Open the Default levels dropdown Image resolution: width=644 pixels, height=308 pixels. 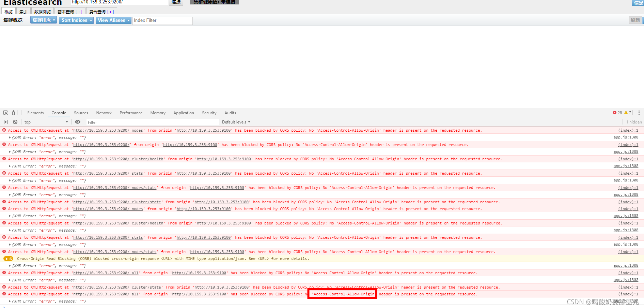tap(236, 122)
